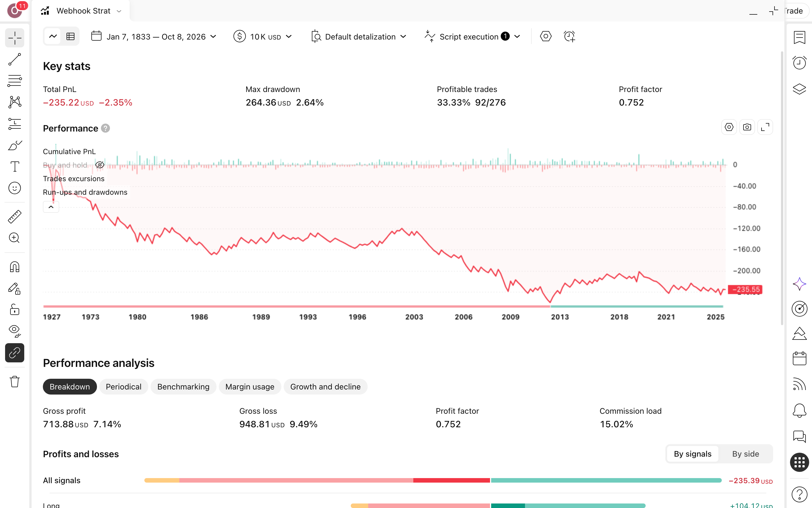Viewport: 812px width, 508px height.
Task: Open the forecasting and measurement tools
Action: point(15,124)
